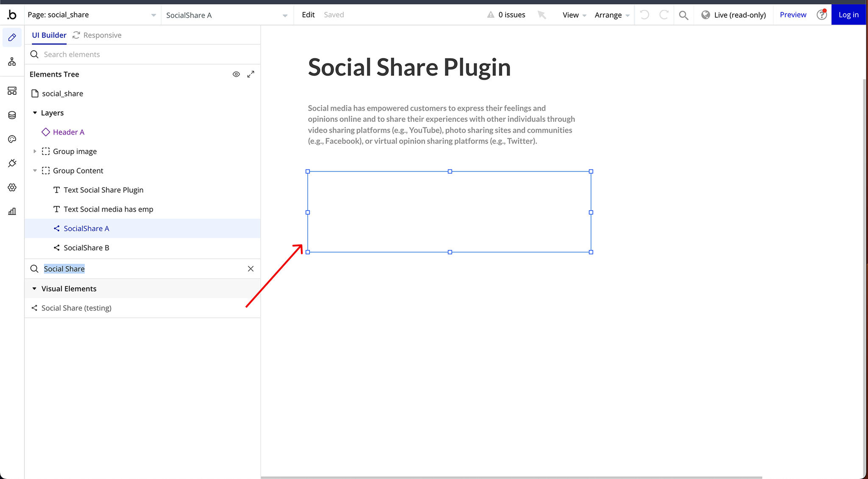Screen dimensions: 868x479
Task: Click the Preview link
Action: (793, 15)
